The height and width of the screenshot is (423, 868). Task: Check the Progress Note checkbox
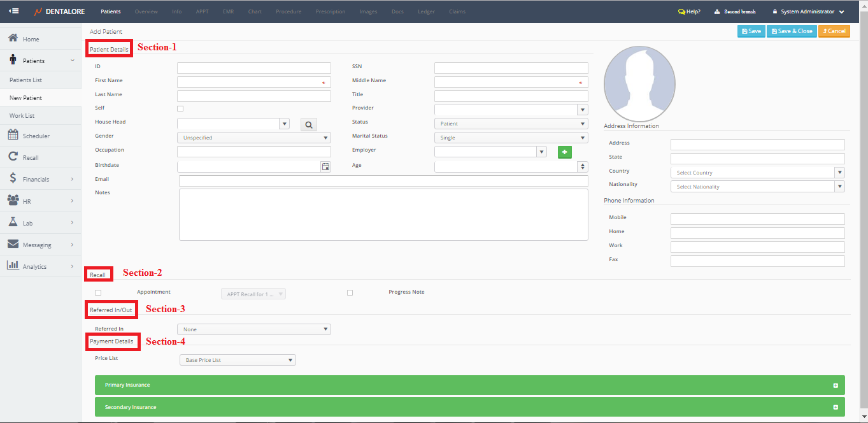click(x=350, y=293)
